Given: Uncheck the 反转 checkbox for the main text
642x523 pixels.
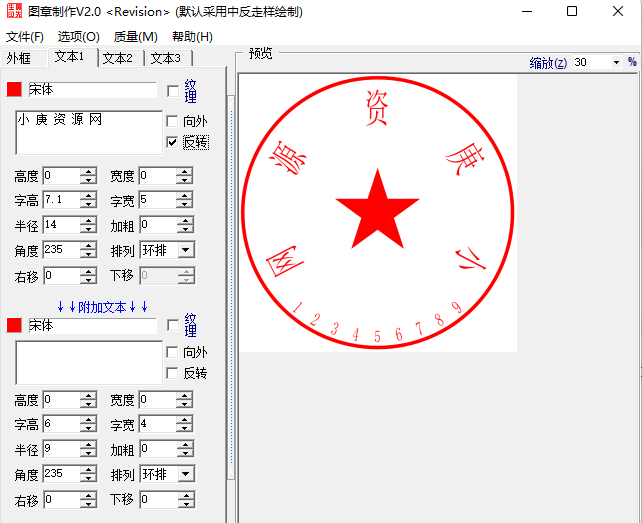Looking at the screenshot, I should (172, 142).
